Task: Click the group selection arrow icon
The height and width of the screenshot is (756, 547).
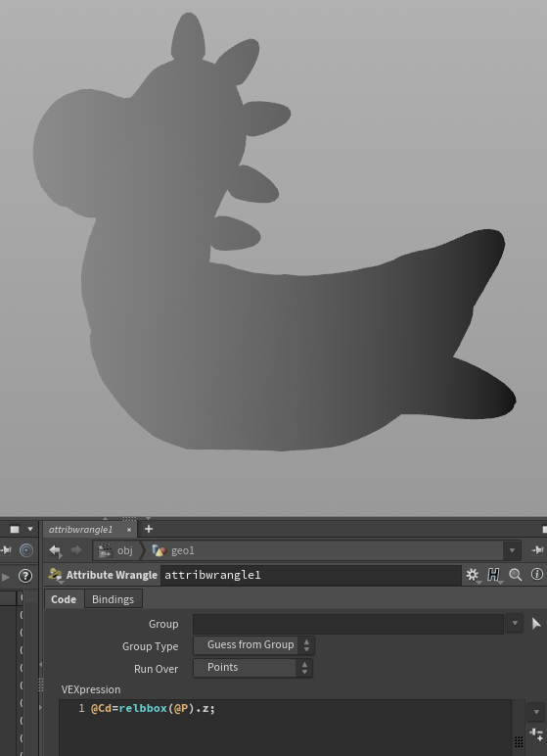Action: click(536, 624)
